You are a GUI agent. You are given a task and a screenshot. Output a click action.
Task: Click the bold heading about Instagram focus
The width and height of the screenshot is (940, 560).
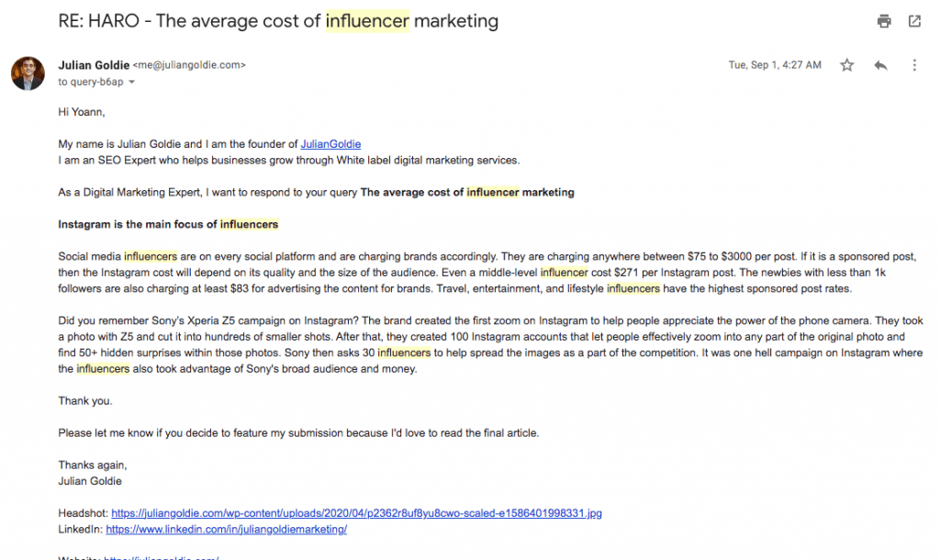(x=168, y=224)
